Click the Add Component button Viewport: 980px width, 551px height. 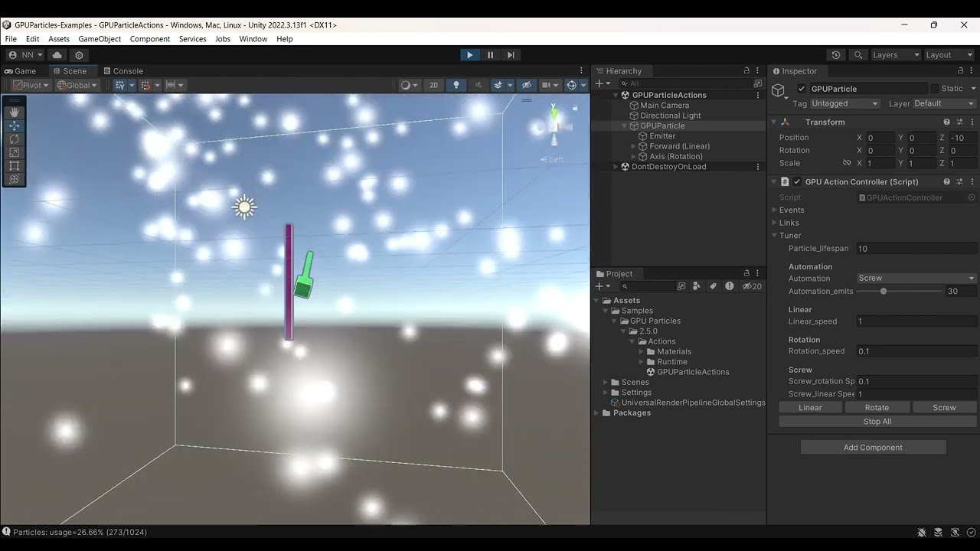[x=873, y=448]
